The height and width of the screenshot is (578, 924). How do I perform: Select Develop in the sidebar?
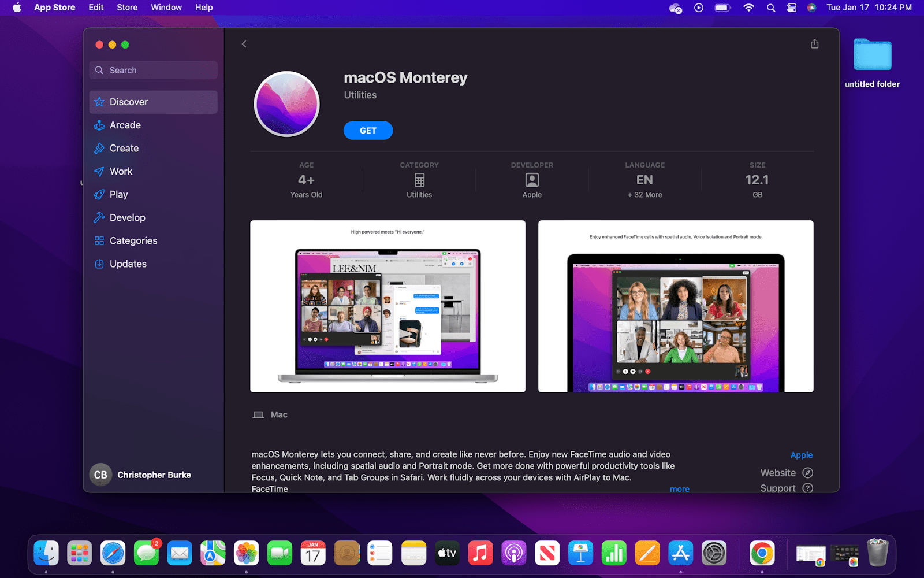pyautogui.click(x=154, y=217)
